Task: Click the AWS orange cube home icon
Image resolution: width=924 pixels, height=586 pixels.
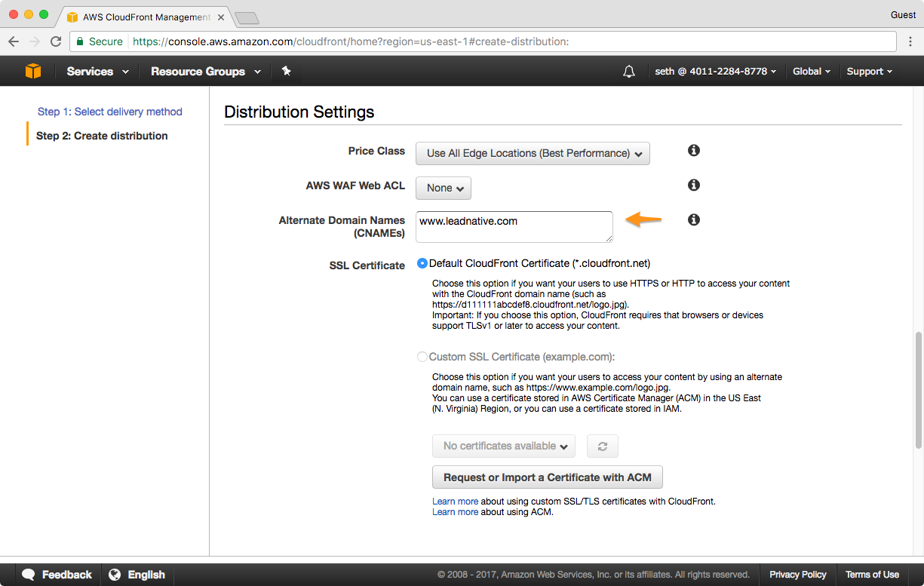Action: tap(33, 71)
